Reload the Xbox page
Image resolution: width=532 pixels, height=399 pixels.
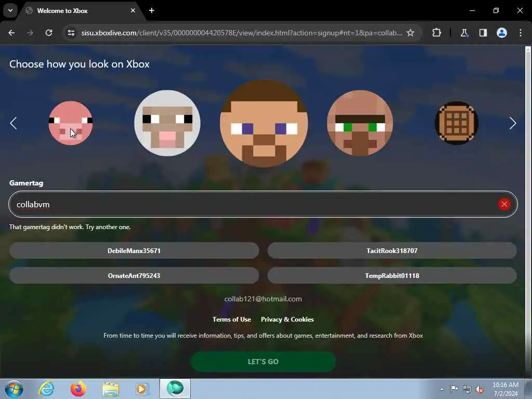(x=49, y=33)
